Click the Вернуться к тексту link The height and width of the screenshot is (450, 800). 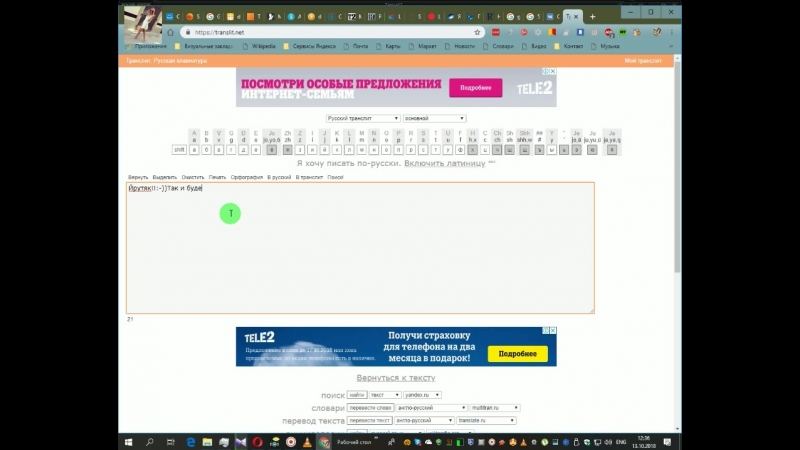click(396, 378)
